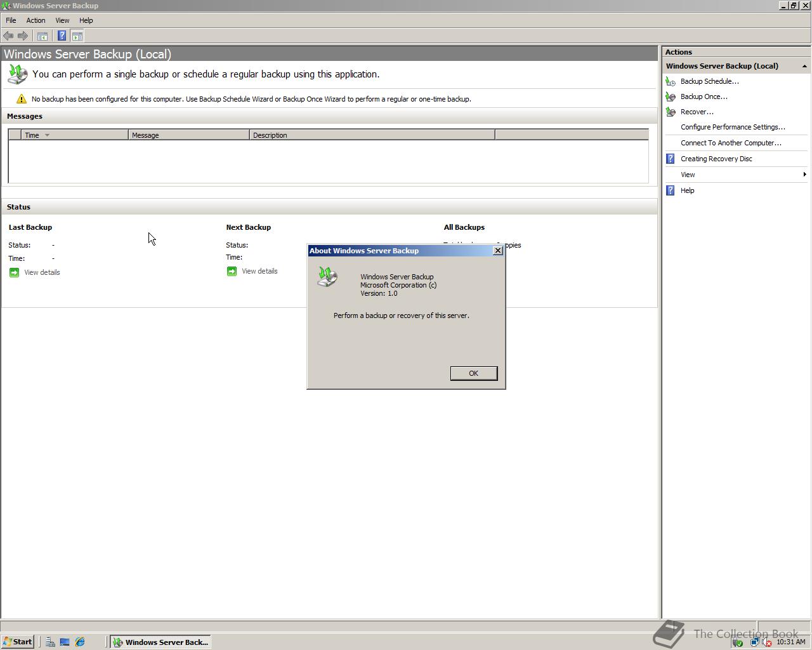Click the green arrow under Next Backup

[x=232, y=271]
